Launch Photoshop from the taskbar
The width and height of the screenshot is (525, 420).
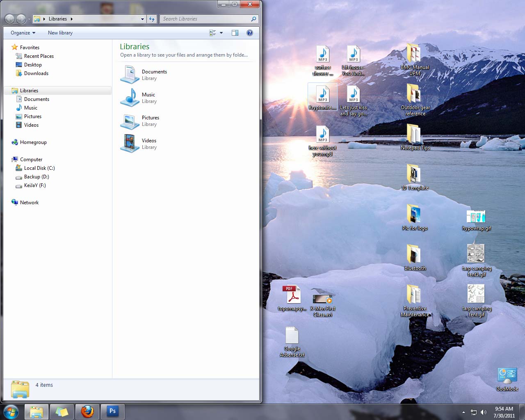pos(112,411)
